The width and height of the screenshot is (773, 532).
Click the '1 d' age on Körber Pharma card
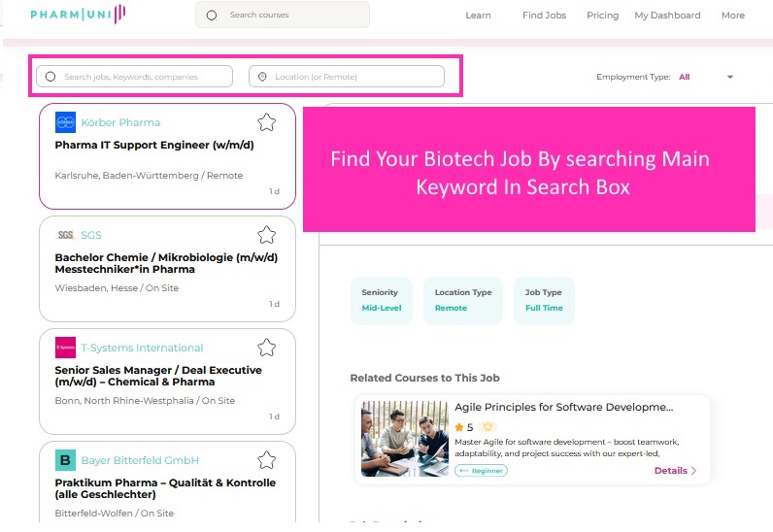274,191
